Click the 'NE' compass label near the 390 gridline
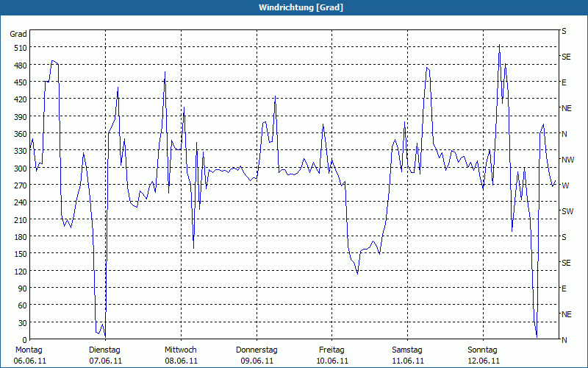Image resolution: width=588 pixels, height=368 pixels. [566, 108]
